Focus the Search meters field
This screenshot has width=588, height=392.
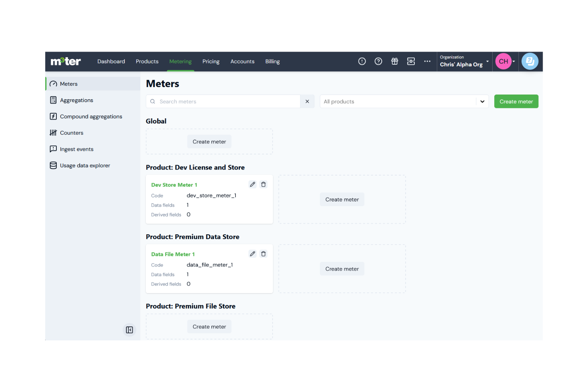[x=223, y=101]
